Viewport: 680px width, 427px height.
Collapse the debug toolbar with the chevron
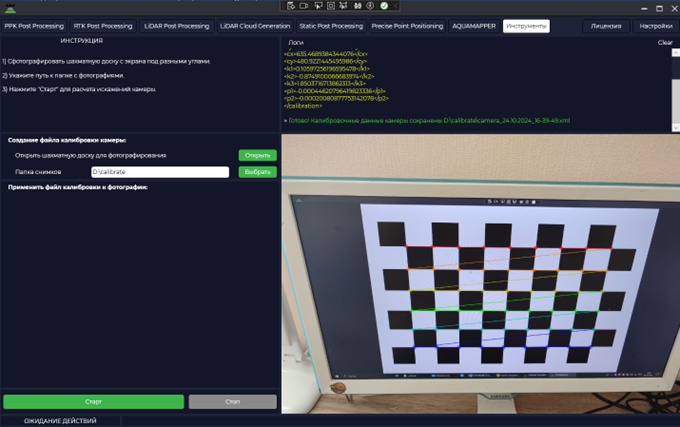396,5
